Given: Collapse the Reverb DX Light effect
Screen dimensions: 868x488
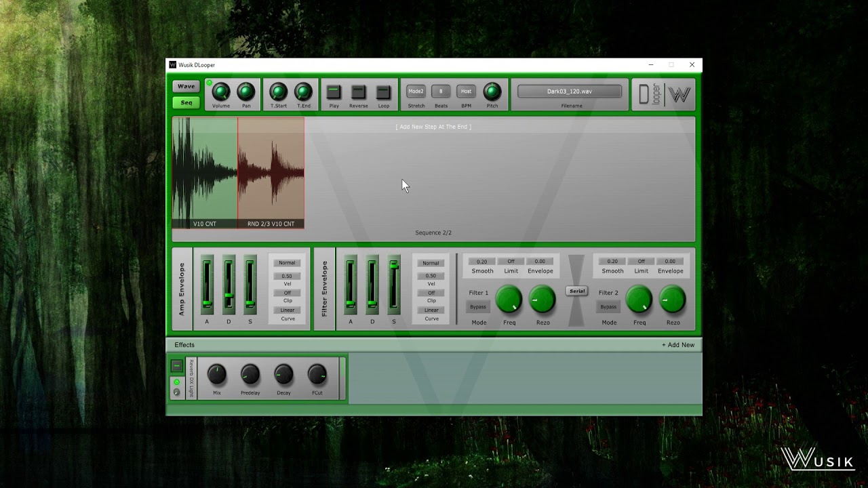Looking at the screenshot, I should pyautogui.click(x=177, y=366).
